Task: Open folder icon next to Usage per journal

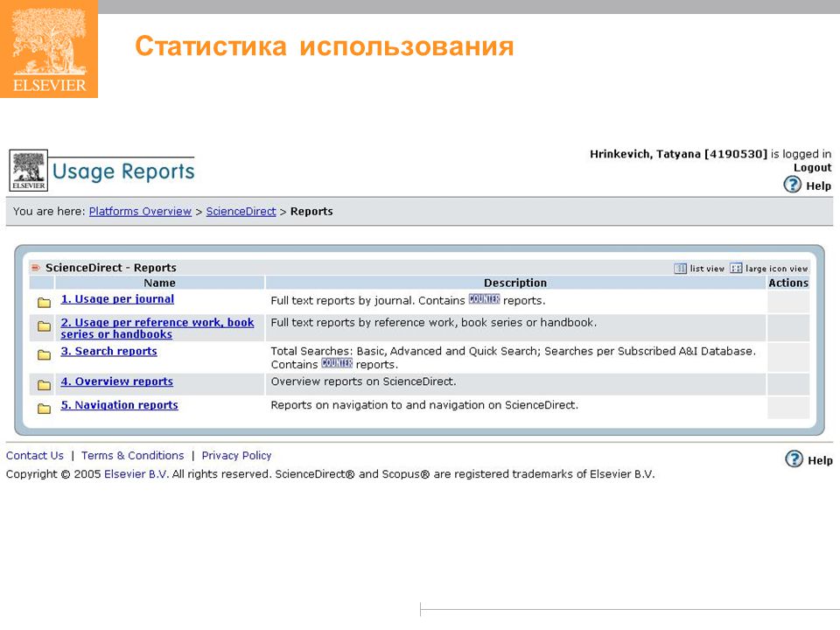Action: [x=44, y=303]
